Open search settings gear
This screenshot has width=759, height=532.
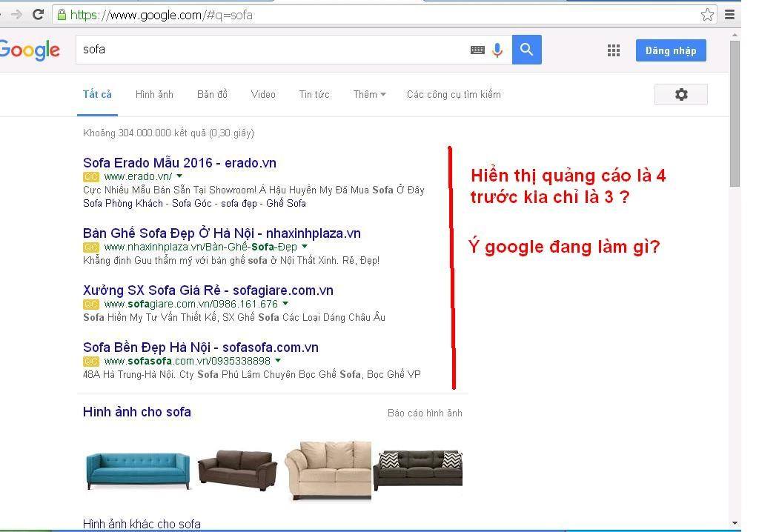681,94
